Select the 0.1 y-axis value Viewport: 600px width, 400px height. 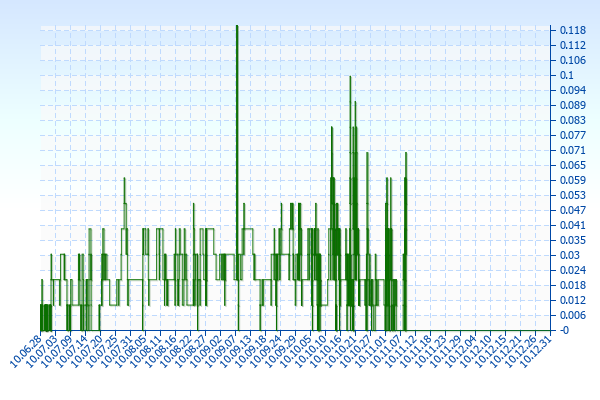tap(567, 75)
